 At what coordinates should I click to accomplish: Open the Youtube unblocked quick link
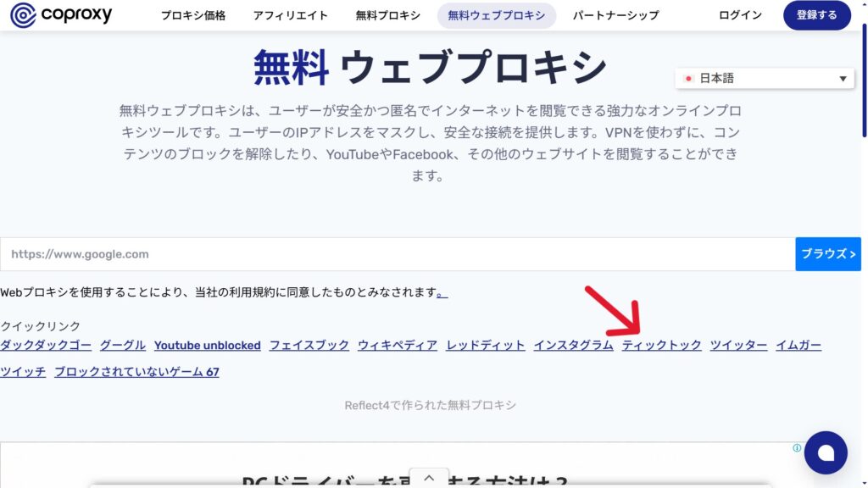pyautogui.click(x=207, y=345)
